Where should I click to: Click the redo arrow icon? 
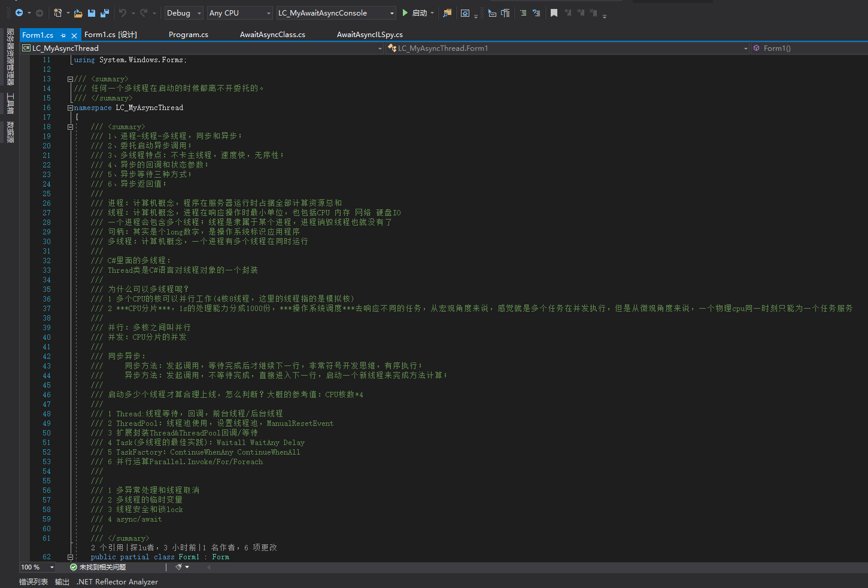click(x=144, y=13)
